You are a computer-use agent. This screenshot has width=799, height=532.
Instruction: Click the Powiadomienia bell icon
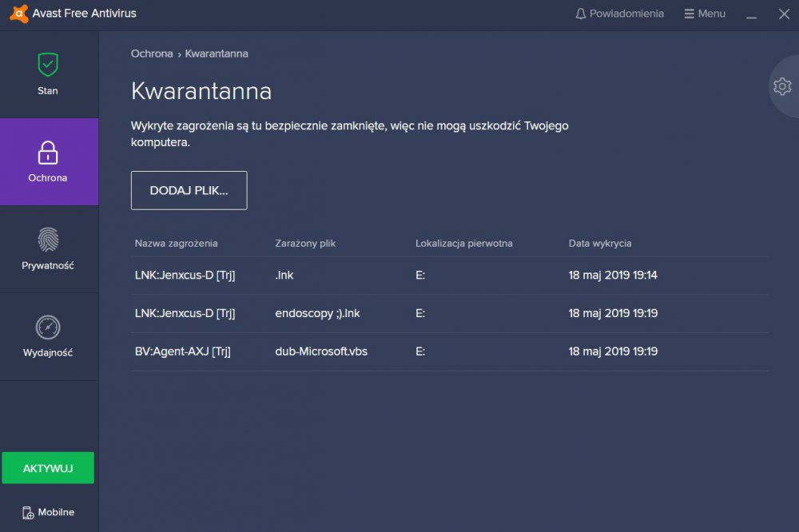click(x=581, y=14)
